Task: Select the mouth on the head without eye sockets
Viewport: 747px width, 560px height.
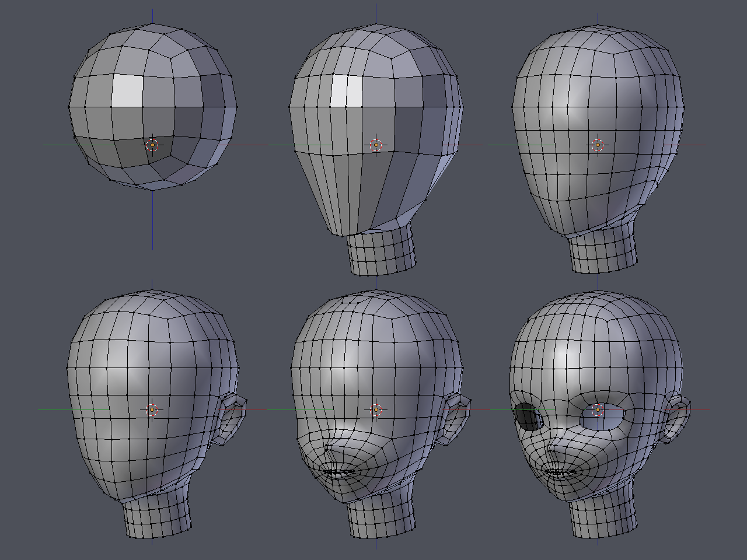Action: [x=338, y=473]
